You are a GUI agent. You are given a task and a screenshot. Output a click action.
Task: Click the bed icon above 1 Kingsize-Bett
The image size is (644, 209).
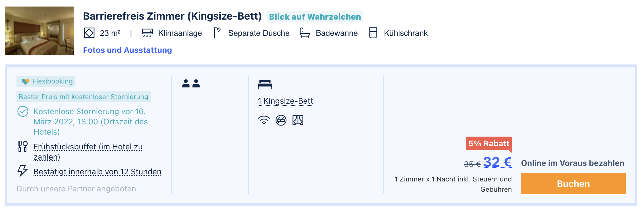coord(265,84)
